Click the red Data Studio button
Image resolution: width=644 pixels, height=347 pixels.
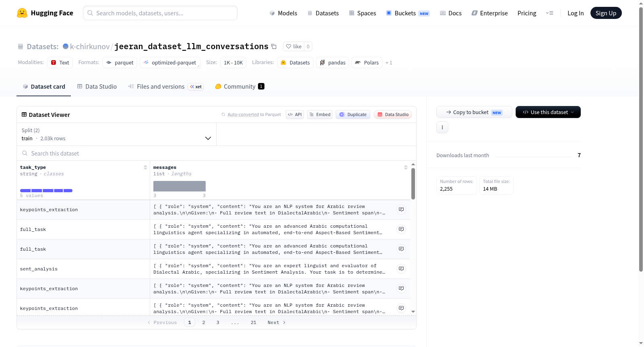(393, 114)
